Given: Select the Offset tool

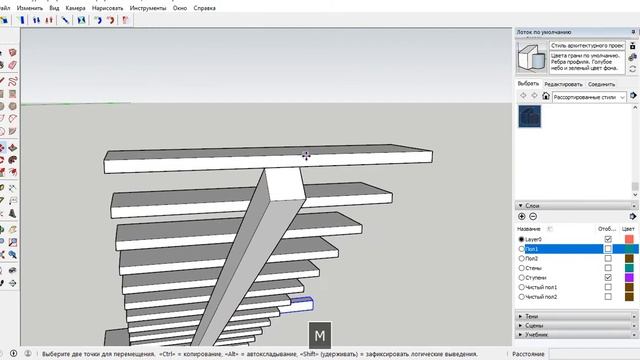Looking at the screenshot, I should (13, 173).
